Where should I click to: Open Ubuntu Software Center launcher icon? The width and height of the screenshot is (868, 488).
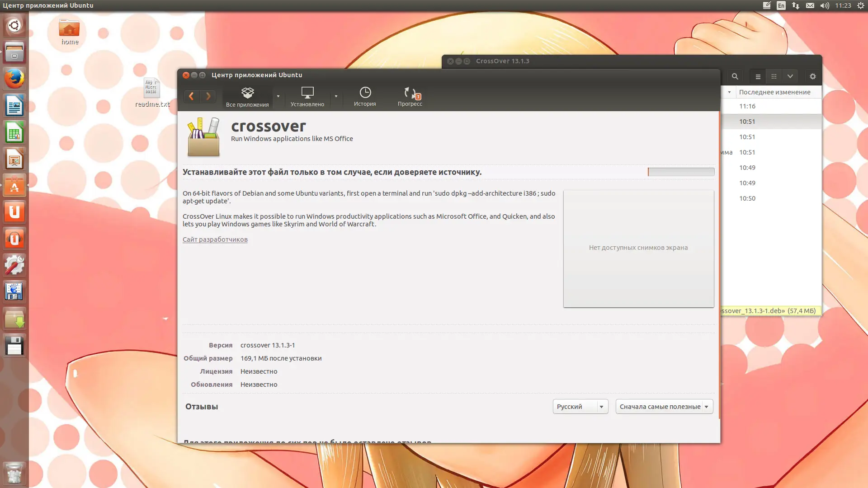[x=14, y=185]
